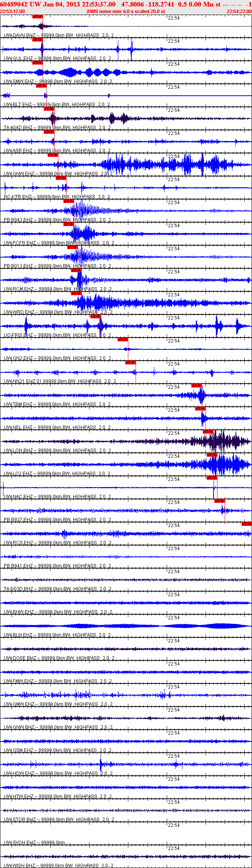Select the 'UW NAC EHZ' station label
This screenshot has width=252, height=868.
pos(18,497)
